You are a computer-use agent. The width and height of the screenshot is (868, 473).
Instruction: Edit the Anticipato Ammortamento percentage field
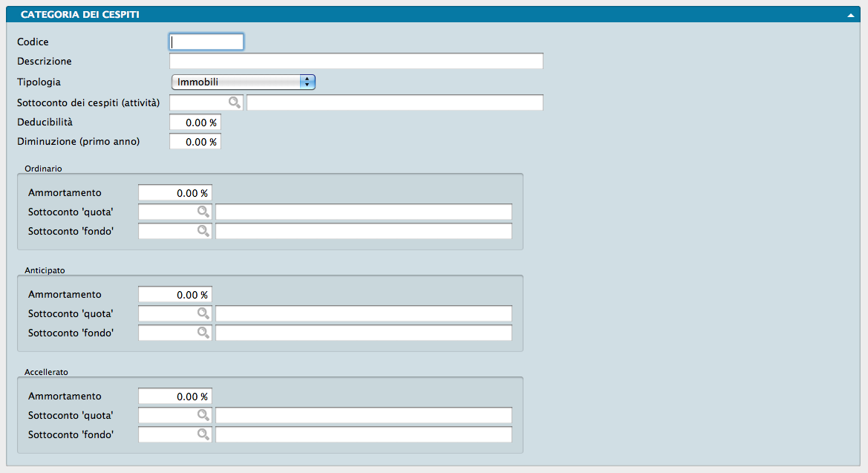pyautogui.click(x=174, y=294)
